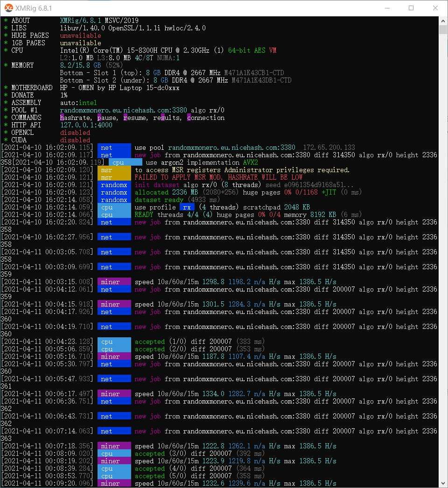Screen dimensions: 448x488
Task: Click the '1222.8' hashrate speed value
Action: [213, 446]
